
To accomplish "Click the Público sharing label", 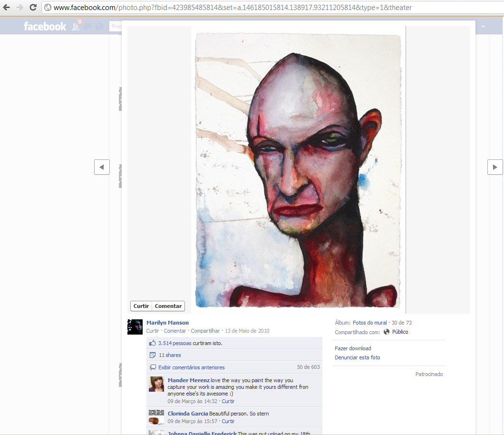I will (400, 332).
